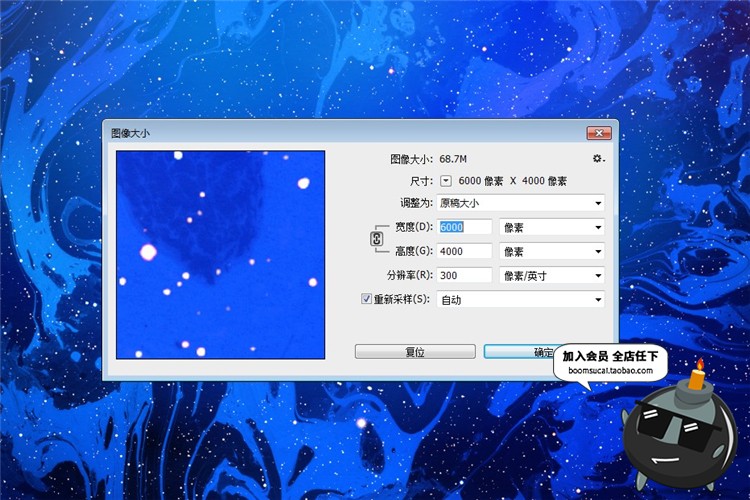Screen dimensions: 750x500
Task: Click the image preview in the dialog
Action: click(221, 255)
